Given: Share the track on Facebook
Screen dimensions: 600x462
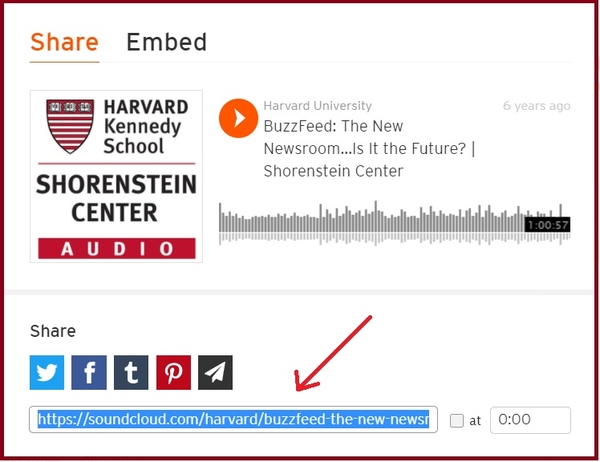Looking at the screenshot, I should coord(89,372).
